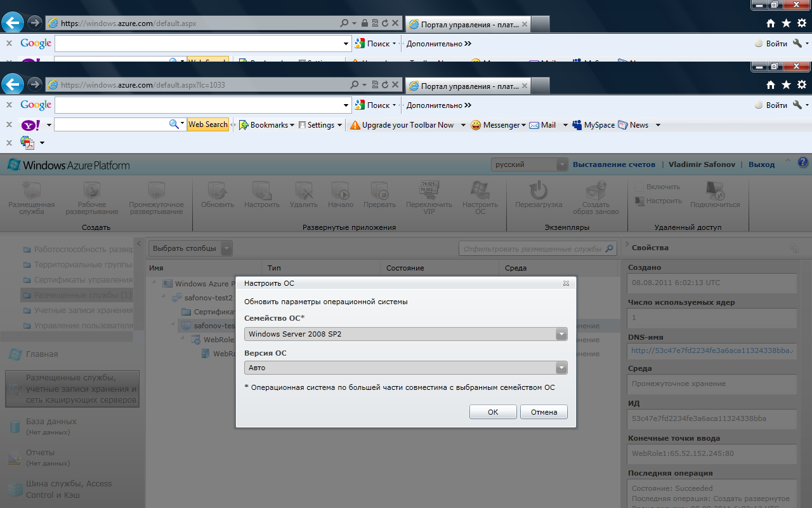
Task: Collapse the Свойства panel arrow
Action: [626, 244]
